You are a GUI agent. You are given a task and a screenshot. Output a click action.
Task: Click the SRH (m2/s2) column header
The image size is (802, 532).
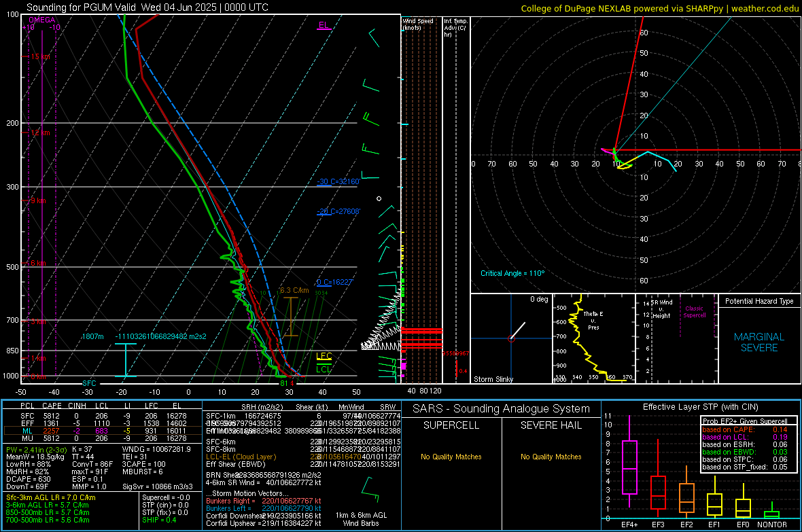point(263,407)
